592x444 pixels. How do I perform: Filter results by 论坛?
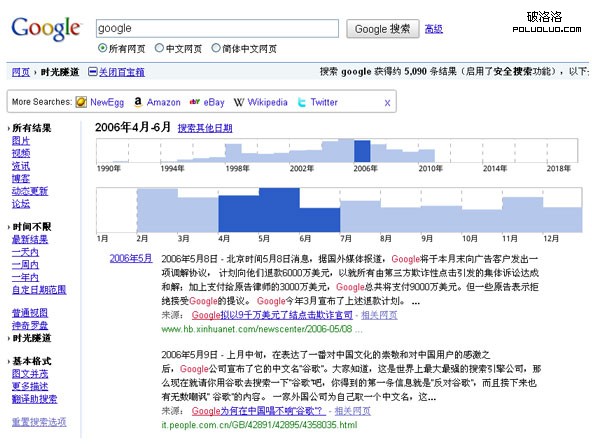[x=21, y=204]
